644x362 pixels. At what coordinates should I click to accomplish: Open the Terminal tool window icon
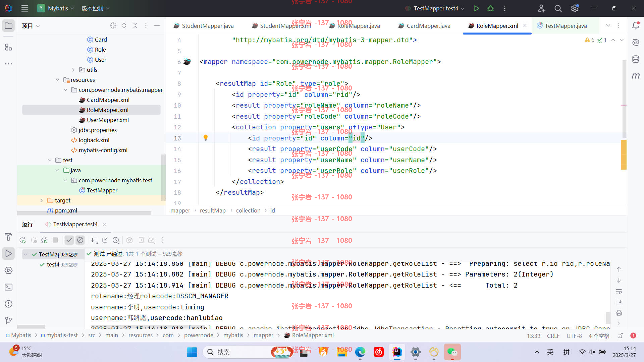(x=9, y=287)
